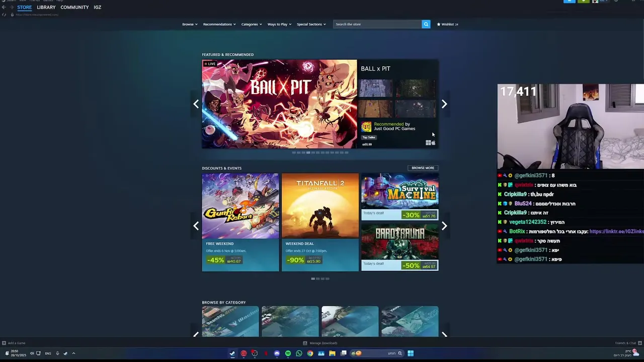Viewport: 644px width, 362px height.
Task: Show hidden tray icons chevron
Action: (73, 353)
